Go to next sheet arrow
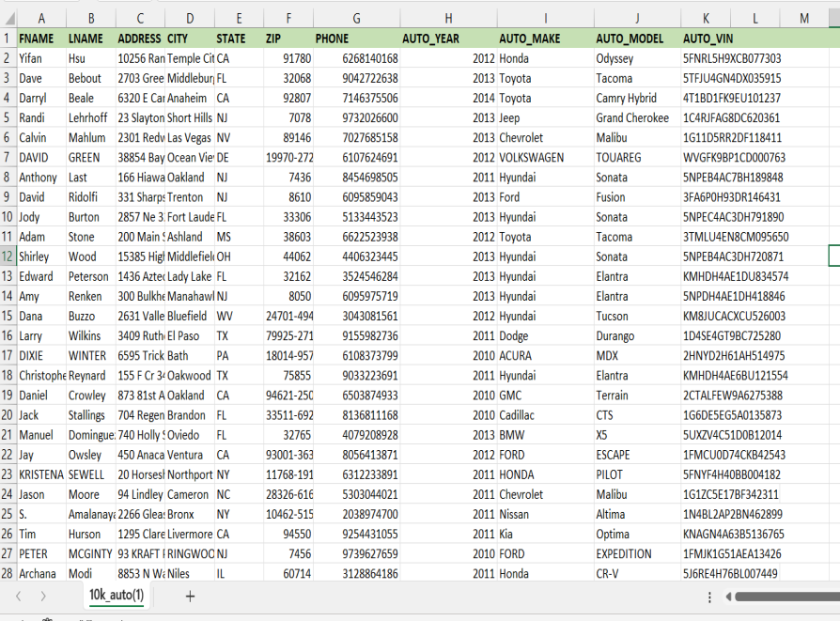This screenshot has height=621, width=840. (x=43, y=596)
